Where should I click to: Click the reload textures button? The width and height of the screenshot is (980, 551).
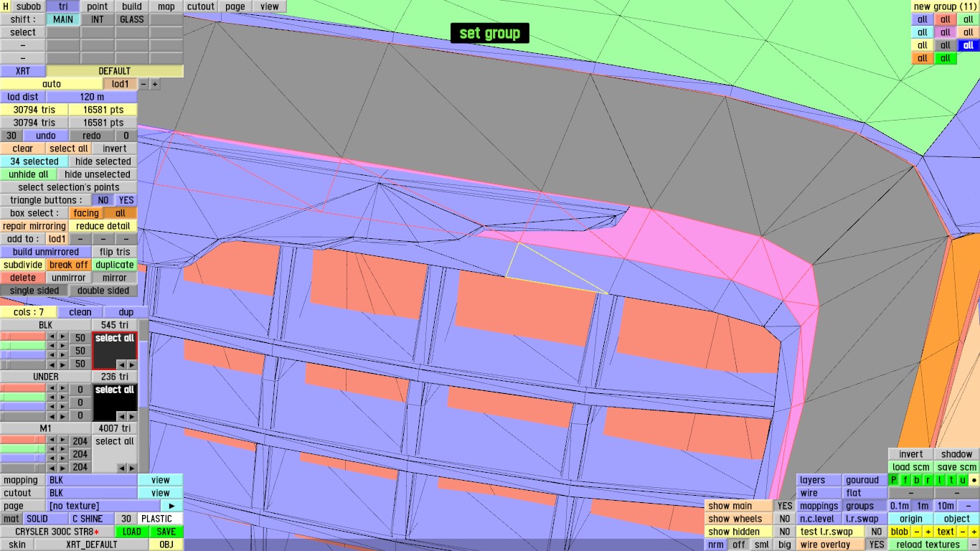928,545
